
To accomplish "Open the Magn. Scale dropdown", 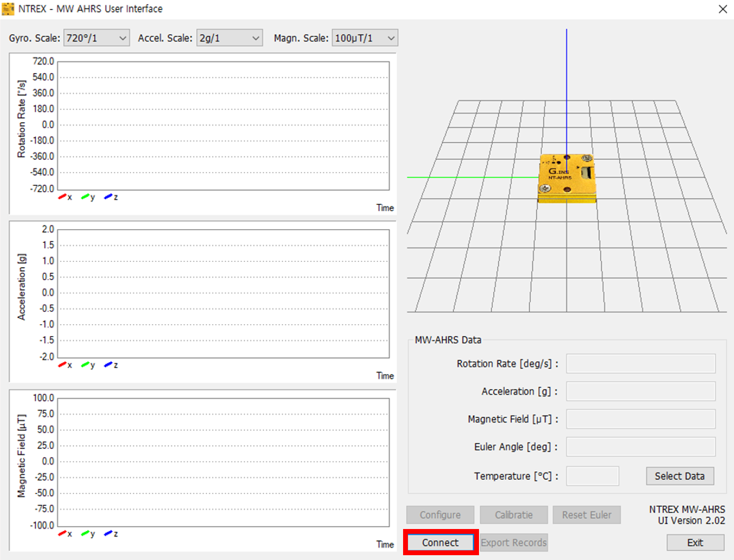I will tap(365, 38).
